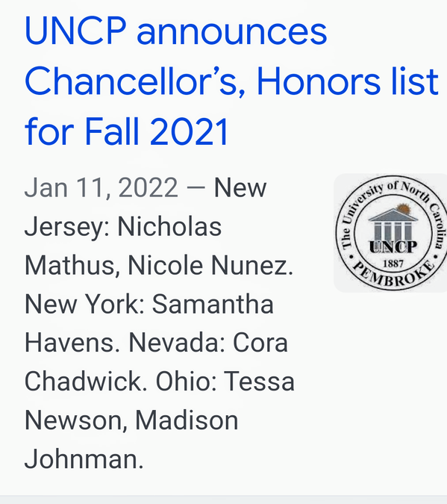Click the 'UNCP' lettering in the seal
Screen dimensions: 447x504
point(393,247)
